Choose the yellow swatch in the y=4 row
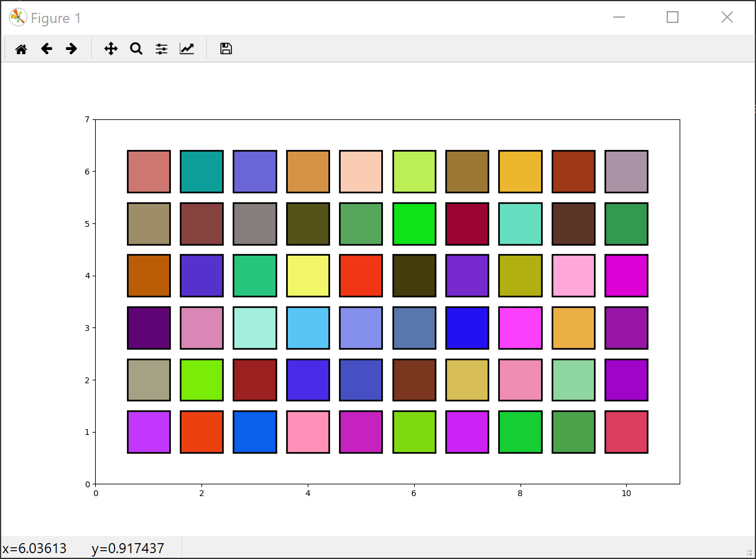 (x=308, y=276)
